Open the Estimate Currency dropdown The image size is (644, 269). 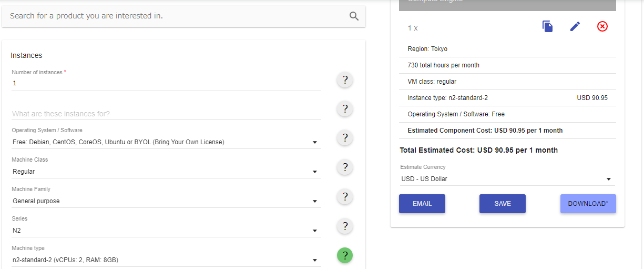507,179
